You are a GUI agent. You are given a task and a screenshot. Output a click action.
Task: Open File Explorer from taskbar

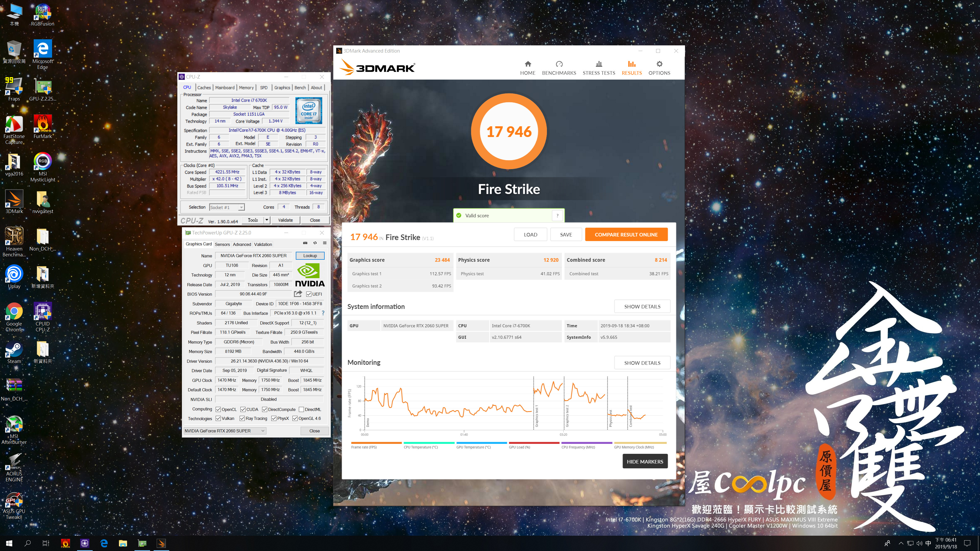123,543
